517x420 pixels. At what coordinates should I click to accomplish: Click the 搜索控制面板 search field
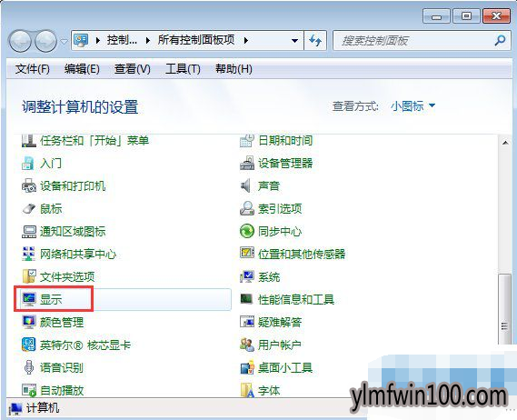click(x=416, y=41)
